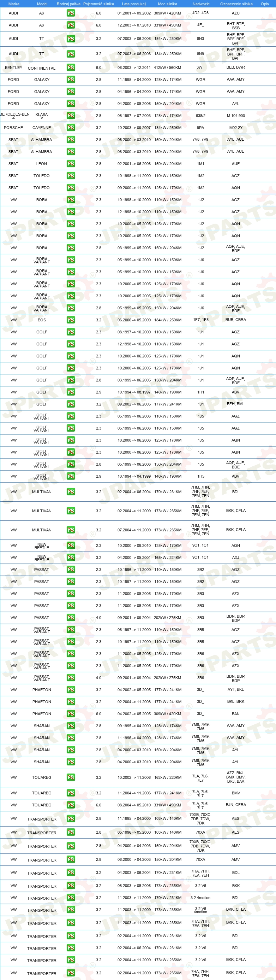This screenshot has height=980, width=276.
Task: Select body code 1M1
Action: (x=200, y=164)
